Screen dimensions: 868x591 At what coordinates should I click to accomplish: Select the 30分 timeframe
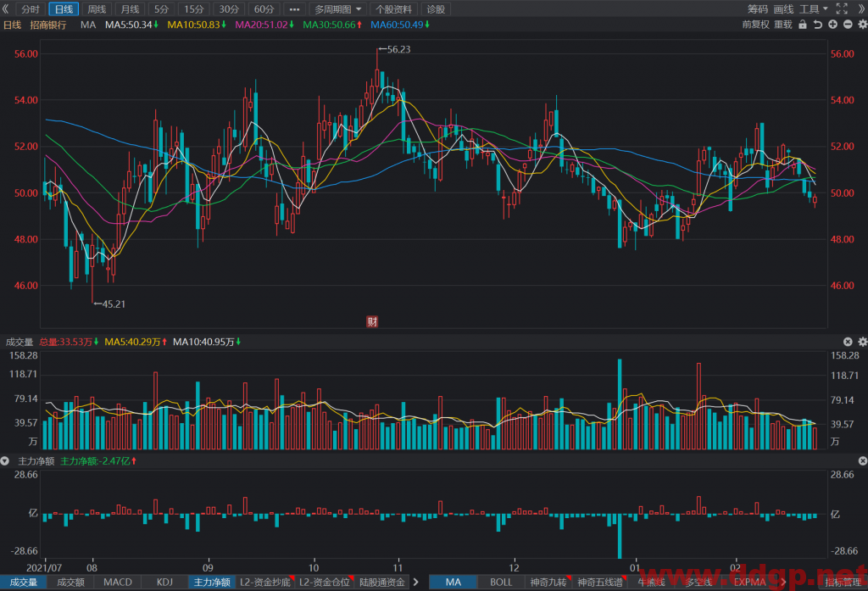tap(229, 8)
